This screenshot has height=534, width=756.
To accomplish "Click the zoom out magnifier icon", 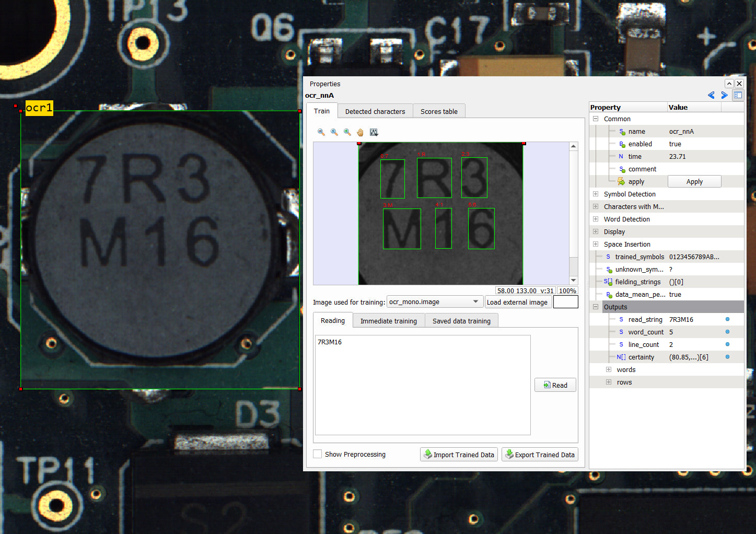I will (321, 132).
